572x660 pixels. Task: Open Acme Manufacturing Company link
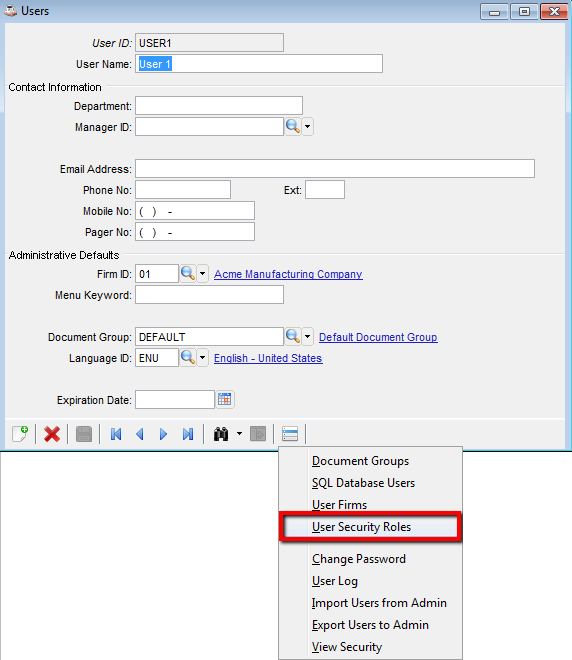click(288, 274)
